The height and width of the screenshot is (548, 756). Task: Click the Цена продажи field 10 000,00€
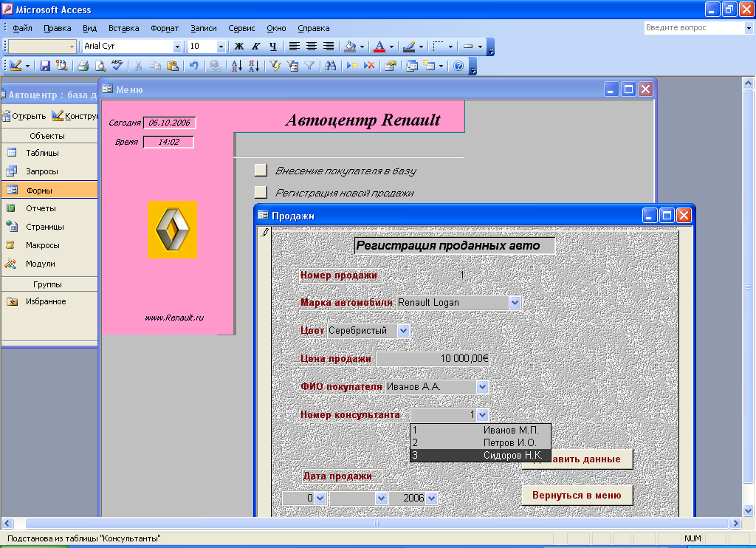[x=433, y=358]
